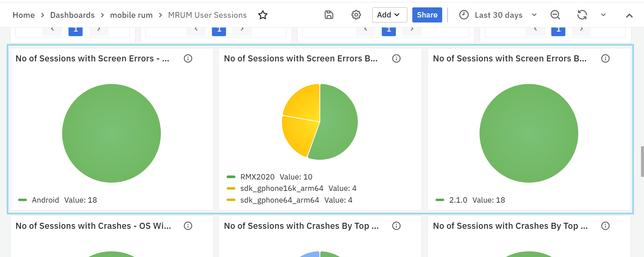
Task: Open refresh interval dropdown arrow
Action: tap(603, 15)
